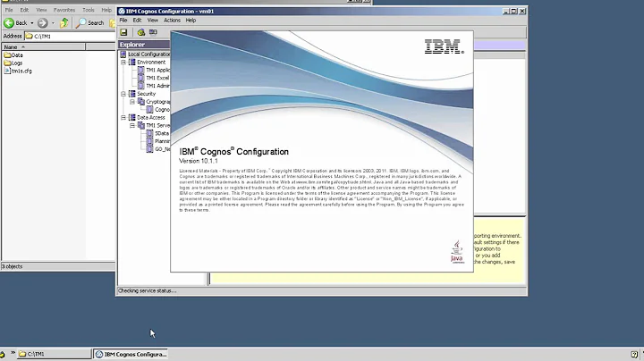Click the GO_Ne... server icon
This screenshot has height=361, width=644.
(x=150, y=148)
